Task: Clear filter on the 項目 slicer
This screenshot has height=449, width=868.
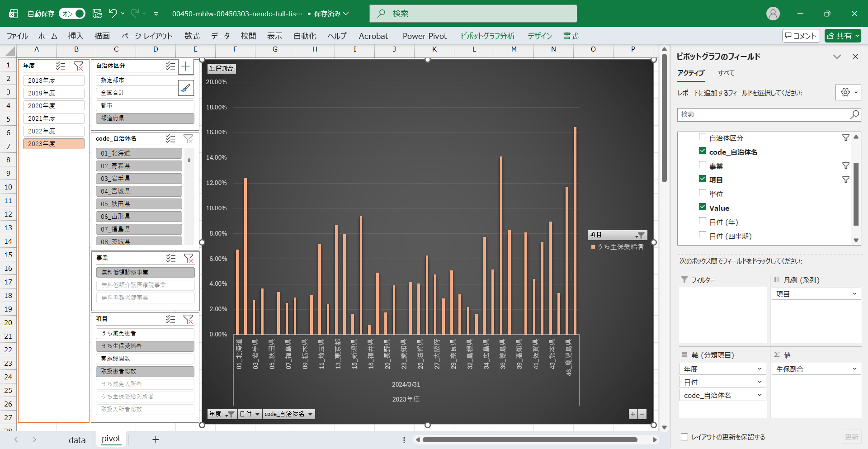Action: (x=188, y=319)
